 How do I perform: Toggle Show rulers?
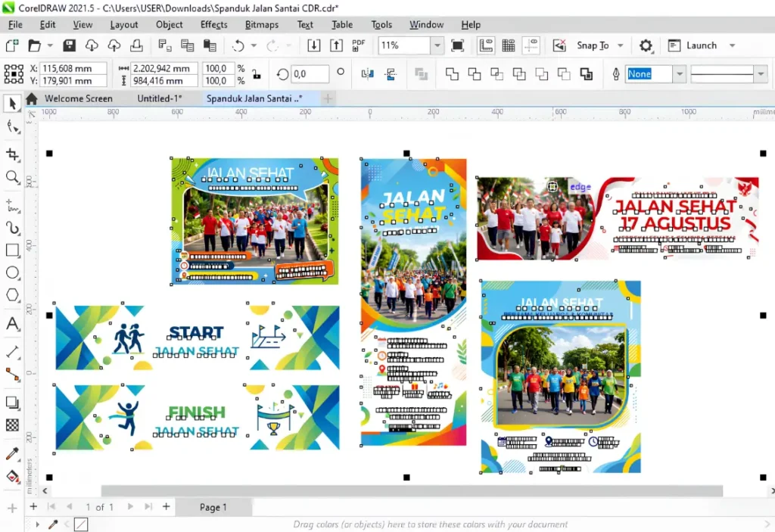[487, 45]
